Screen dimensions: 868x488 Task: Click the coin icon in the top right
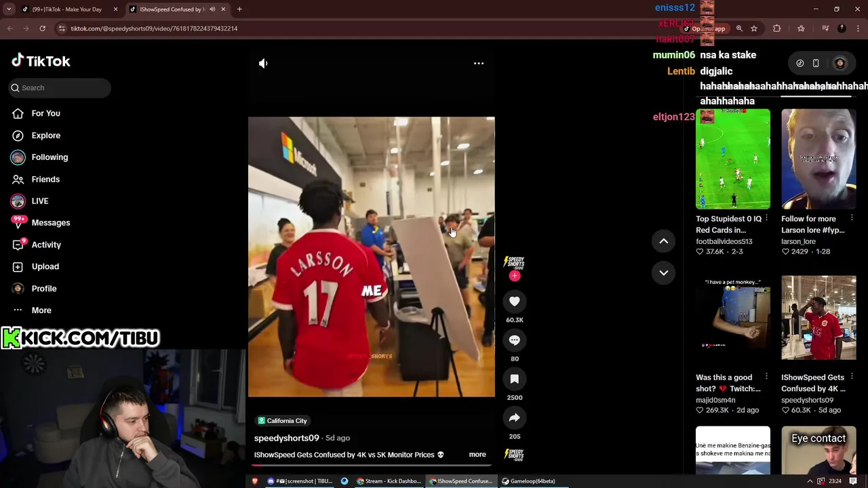800,63
